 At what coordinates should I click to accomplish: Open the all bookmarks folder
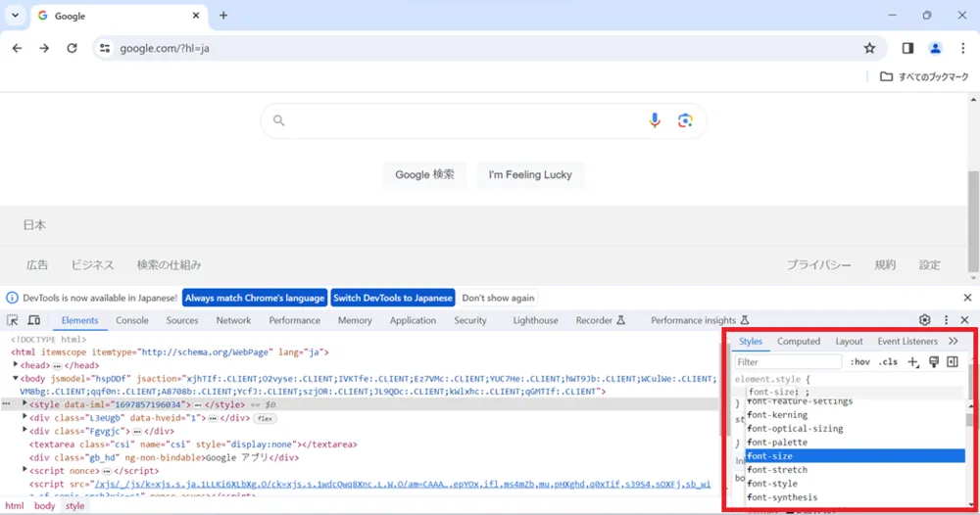click(x=924, y=76)
